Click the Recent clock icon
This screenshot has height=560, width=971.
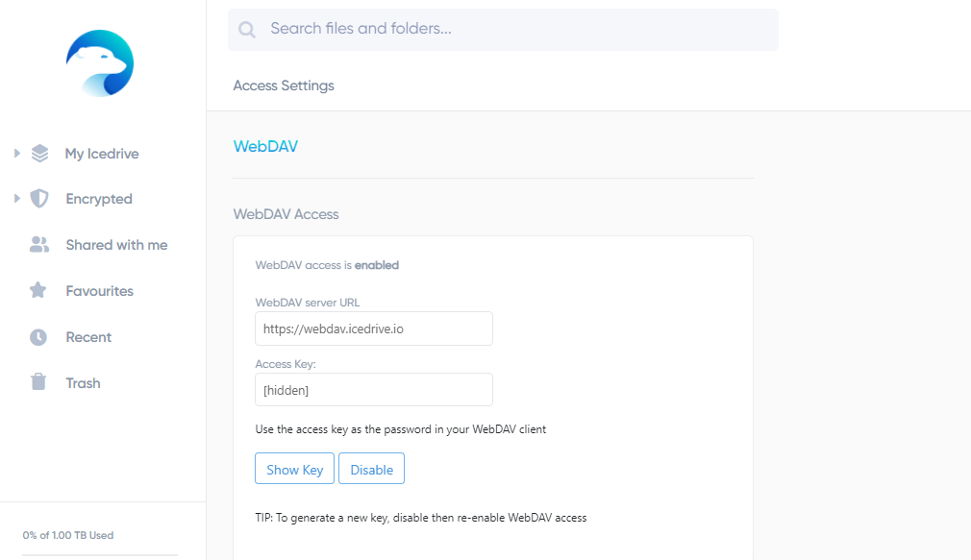tap(38, 337)
